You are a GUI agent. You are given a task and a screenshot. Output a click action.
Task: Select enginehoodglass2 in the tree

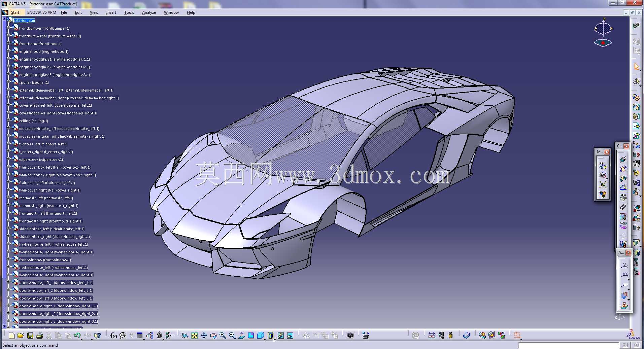(x=54, y=67)
